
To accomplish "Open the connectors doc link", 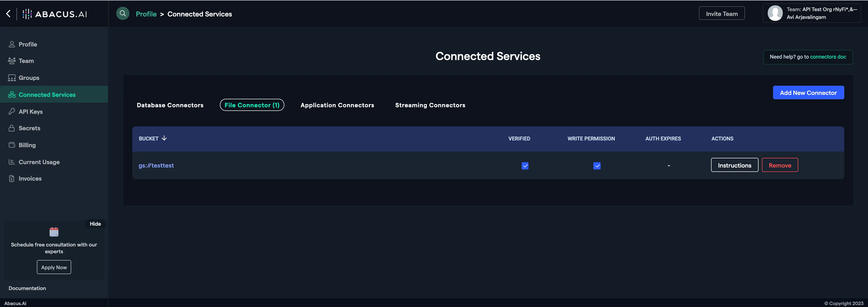I will click(x=828, y=57).
